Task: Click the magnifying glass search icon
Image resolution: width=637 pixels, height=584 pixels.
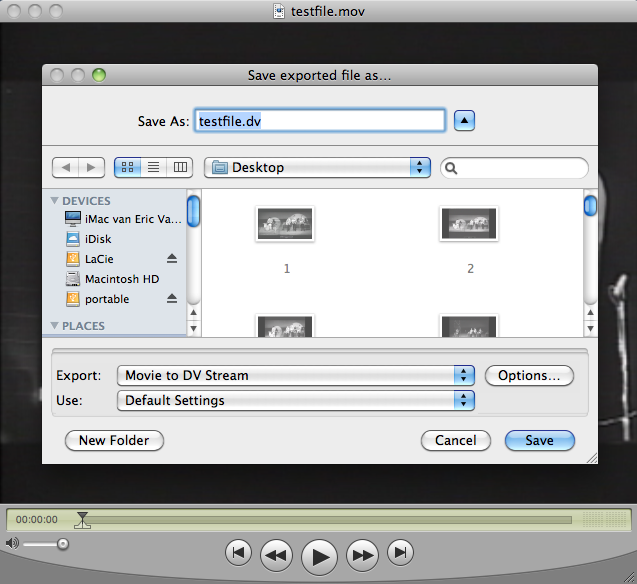Action: pyautogui.click(x=451, y=168)
